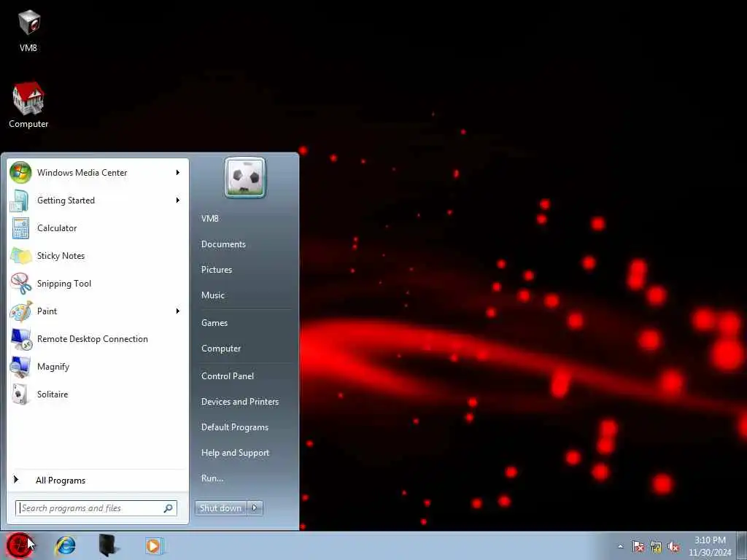This screenshot has width=747, height=560.
Task: Click the search magnifier icon
Action: 169,508
